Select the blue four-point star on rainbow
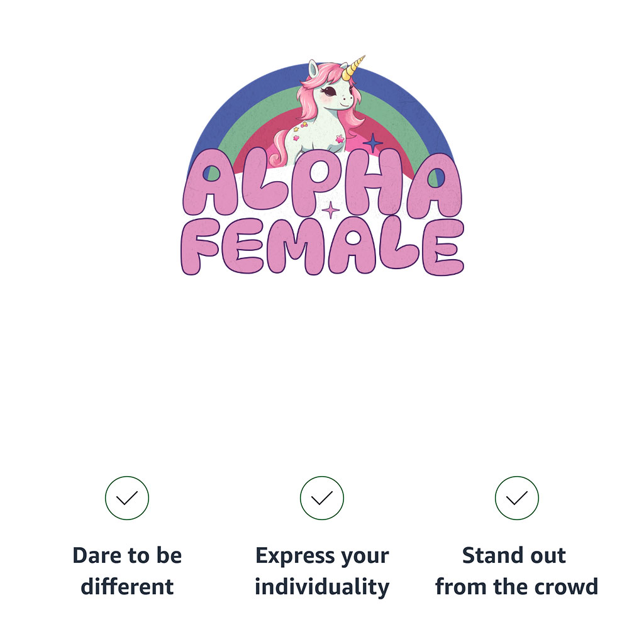 point(372,143)
